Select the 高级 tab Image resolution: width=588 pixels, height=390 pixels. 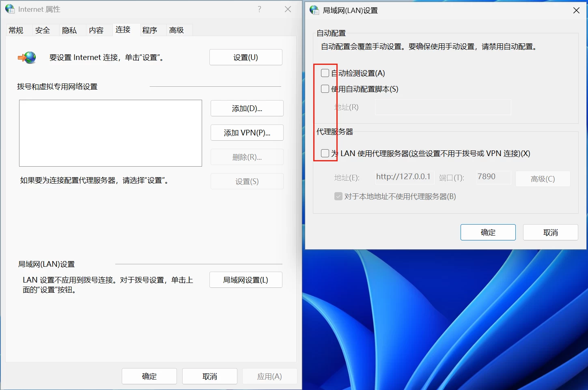pos(176,30)
